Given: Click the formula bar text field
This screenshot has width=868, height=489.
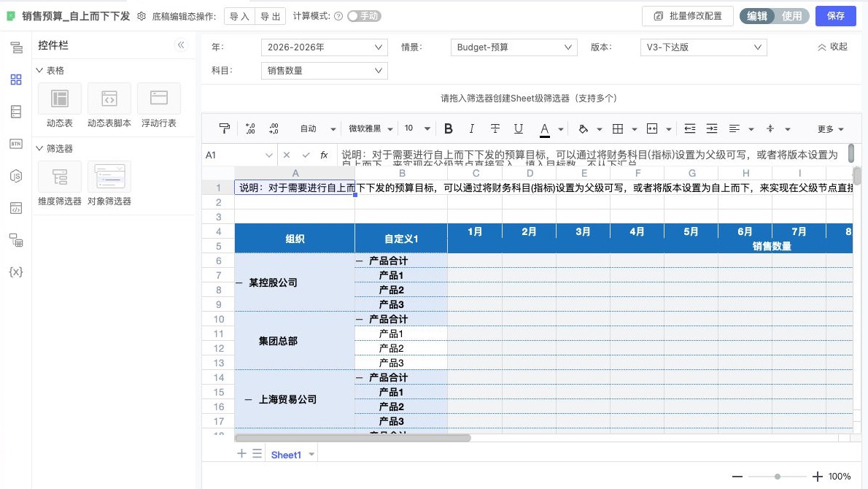Looking at the screenshot, I should (x=591, y=155).
